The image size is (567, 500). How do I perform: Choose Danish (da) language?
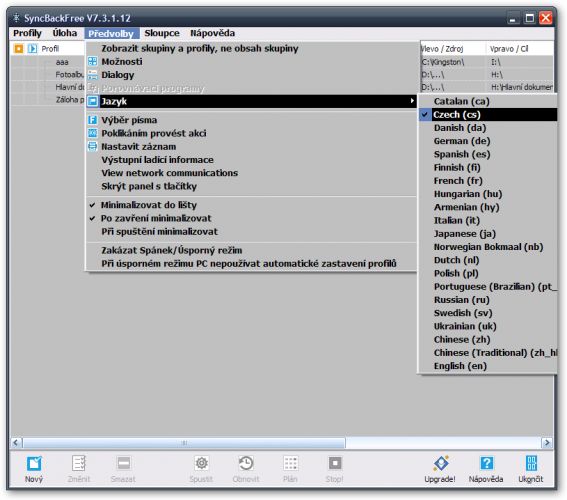[487, 128]
